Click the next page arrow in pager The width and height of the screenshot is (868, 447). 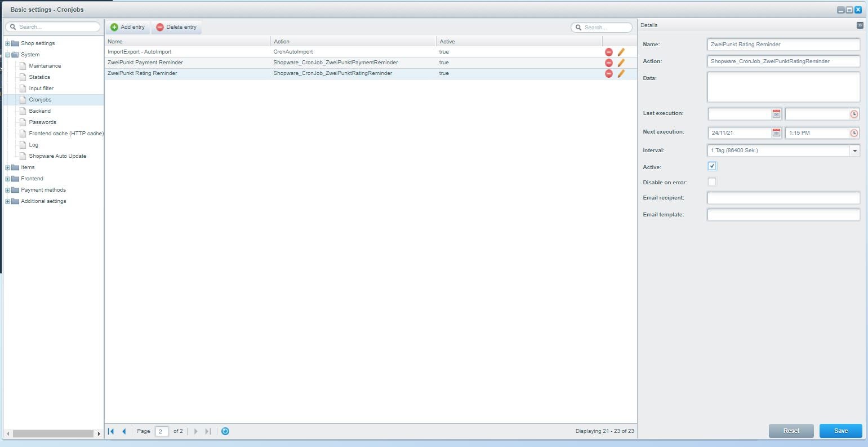click(x=195, y=431)
